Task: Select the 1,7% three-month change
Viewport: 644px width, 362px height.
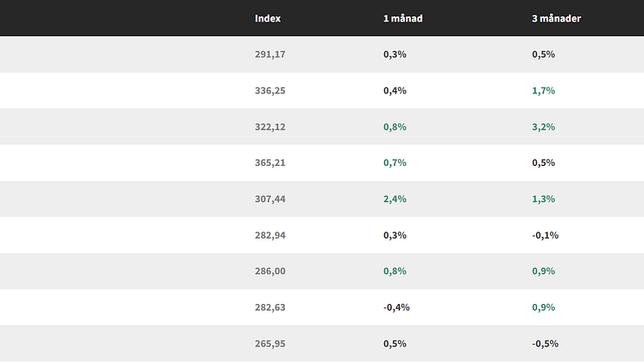Action: (543, 91)
